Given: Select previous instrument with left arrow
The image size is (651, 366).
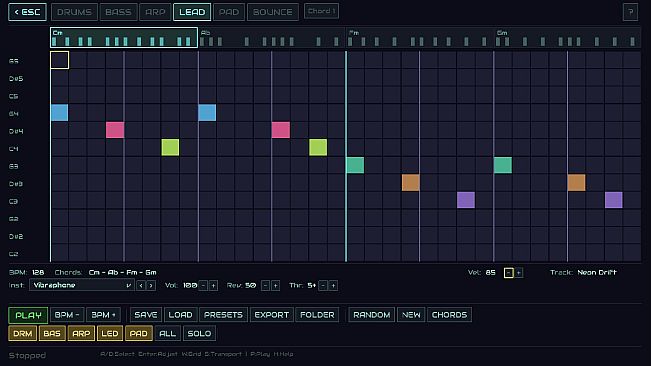Looking at the screenshot, I should pyautogui.click(x=141, y=285).
